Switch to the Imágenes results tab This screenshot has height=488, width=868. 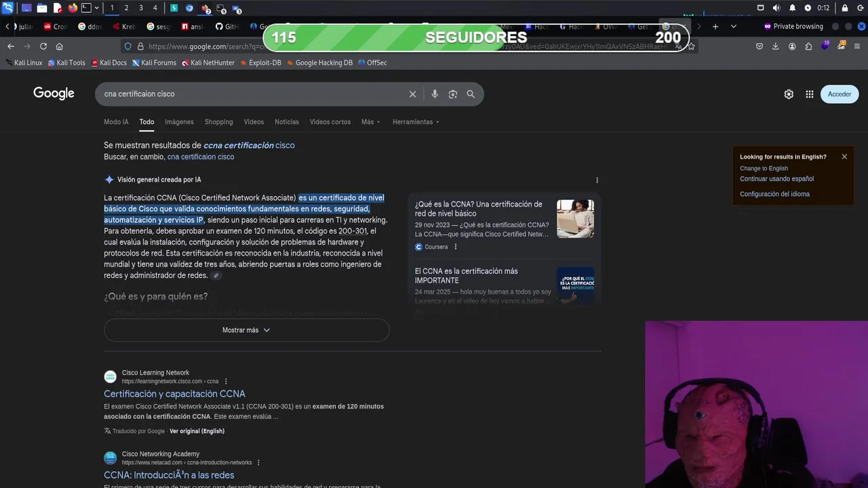[x=179, y=122]
